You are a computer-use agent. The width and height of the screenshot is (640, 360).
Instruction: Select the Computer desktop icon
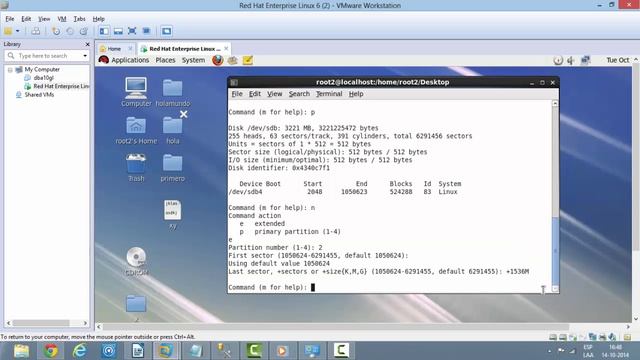pyautogui.click(x=136, y=92)
